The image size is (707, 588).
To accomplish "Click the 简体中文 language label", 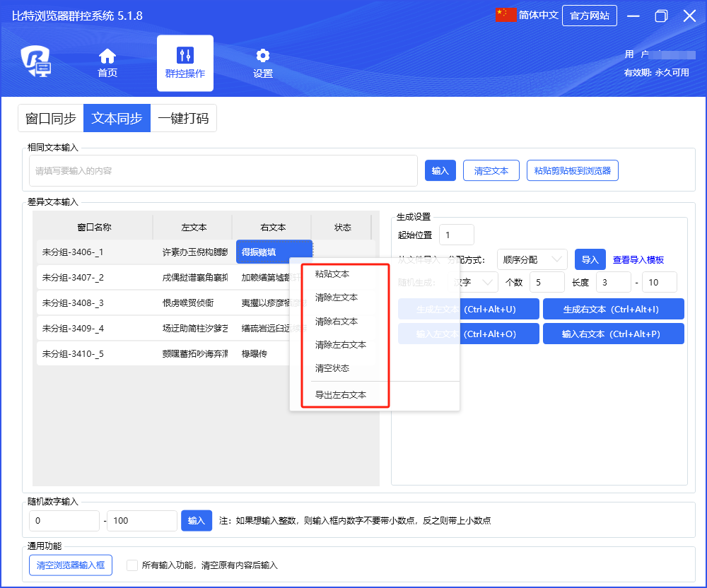I will point(538,16).
